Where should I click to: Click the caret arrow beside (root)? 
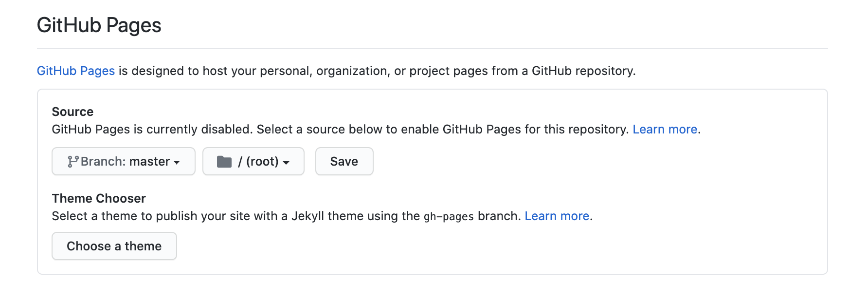click(286, 162)
